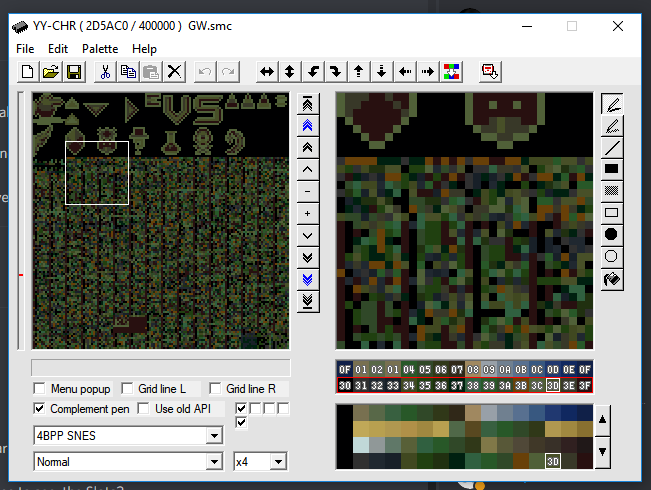The width and height of the screenshot is (651, 490).
Task: Shift tile pixels right
Action: point(428,72)
